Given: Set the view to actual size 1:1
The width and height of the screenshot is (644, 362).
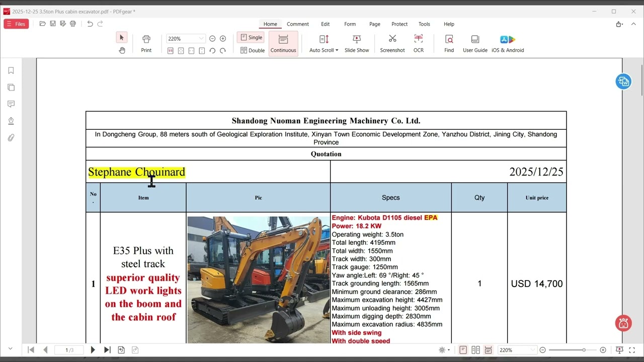Looking at the screenshot, I should click(x=170, y=51).
